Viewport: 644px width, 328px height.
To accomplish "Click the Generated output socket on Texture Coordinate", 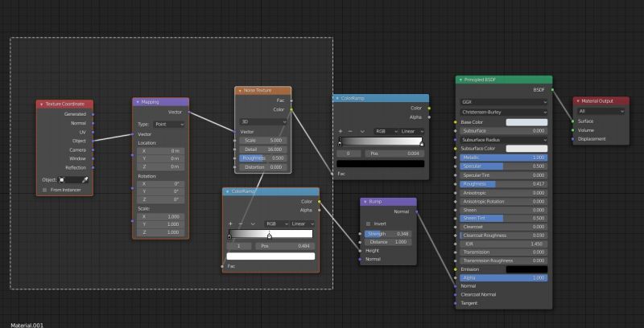I will click(x=93, y=114).
